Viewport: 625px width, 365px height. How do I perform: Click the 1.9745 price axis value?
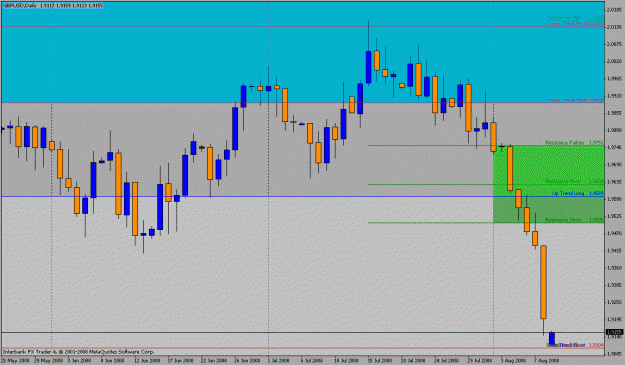615,147
